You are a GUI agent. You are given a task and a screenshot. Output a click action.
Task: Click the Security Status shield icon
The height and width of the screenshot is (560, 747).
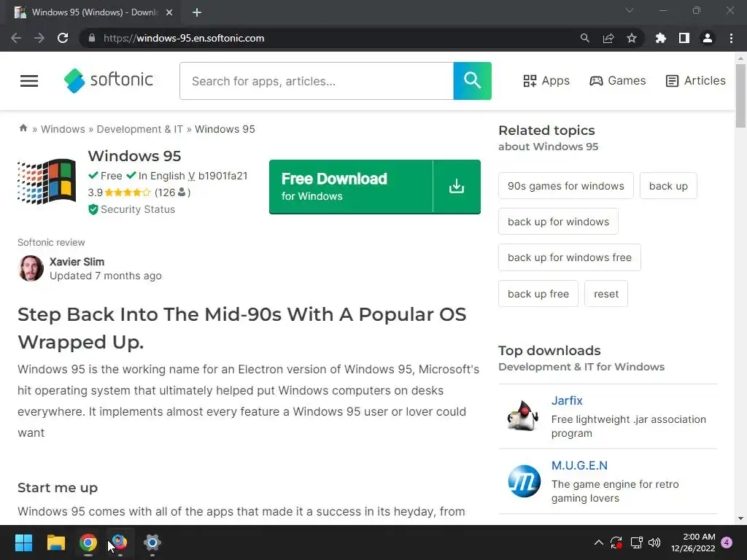pos(93,209)
